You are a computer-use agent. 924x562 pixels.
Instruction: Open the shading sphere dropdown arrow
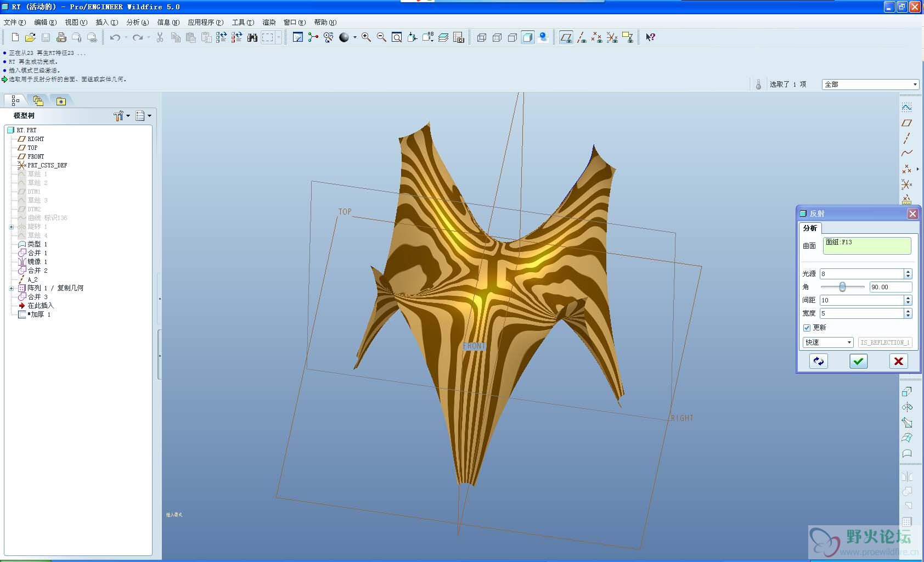click(x=355, y=37)
